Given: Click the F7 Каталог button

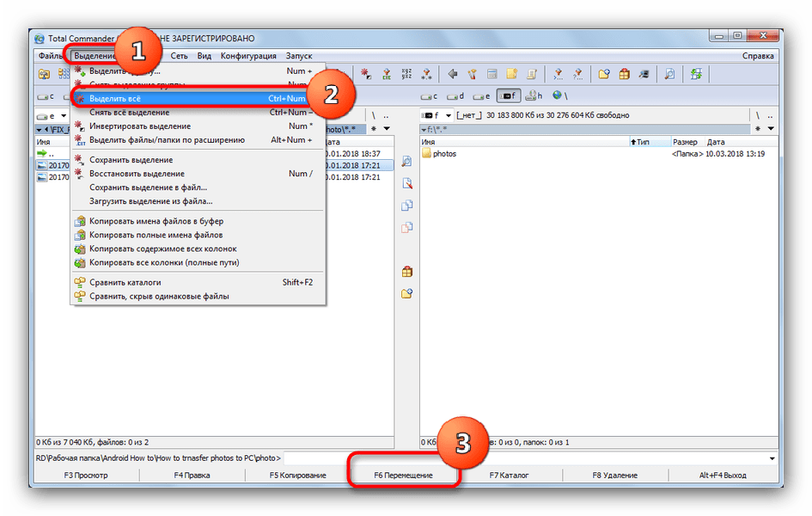Looking at the screenshot, I should click(509, 475).
